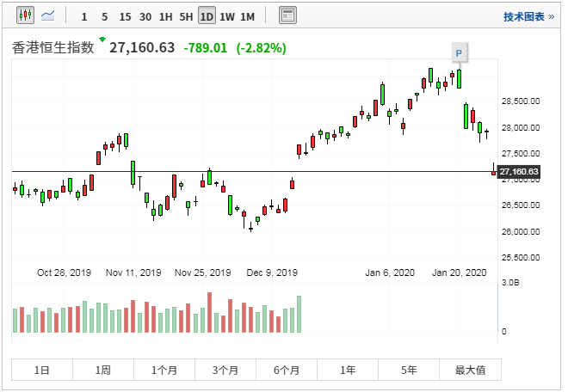Select the 1-minute interval
Screen dimensions: 568x392
pyautogui.click(x=83, y=16)
